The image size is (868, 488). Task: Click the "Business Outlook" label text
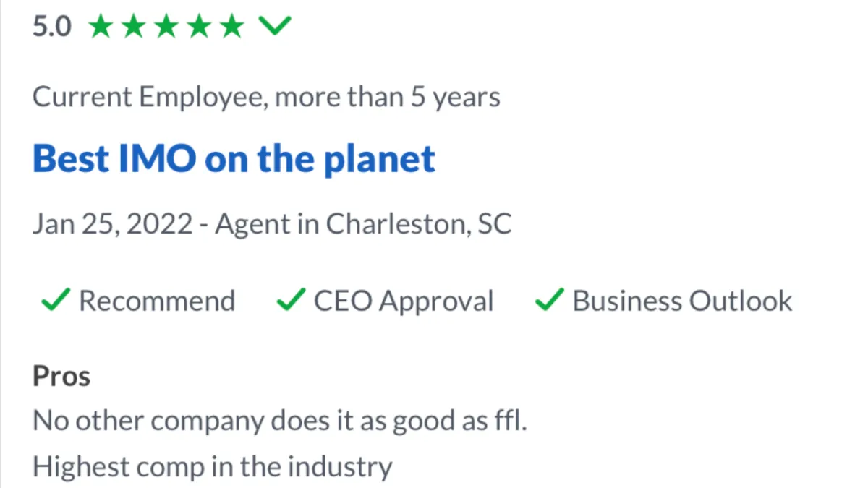pos(682,301)
